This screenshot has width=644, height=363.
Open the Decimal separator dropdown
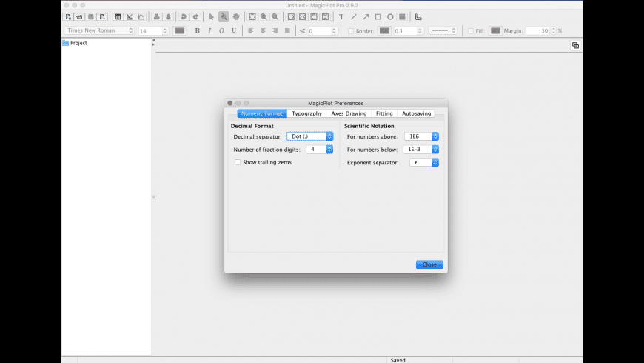pos(310,136)
